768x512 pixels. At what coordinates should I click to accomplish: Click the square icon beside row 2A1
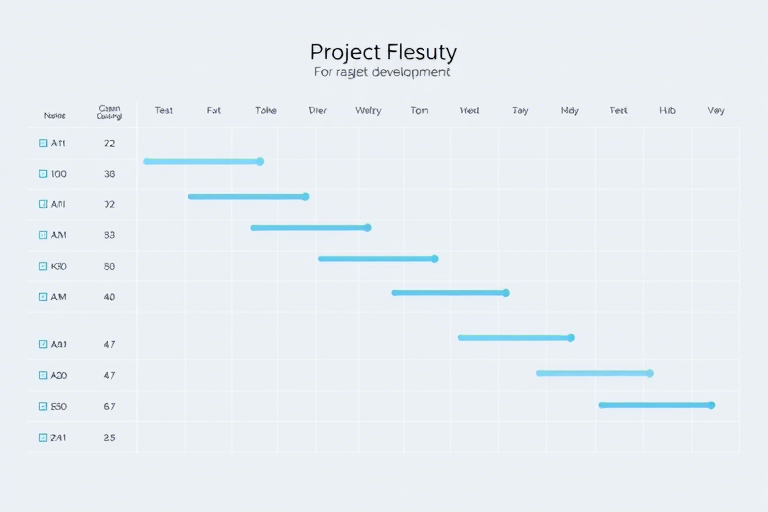point(43,438)
